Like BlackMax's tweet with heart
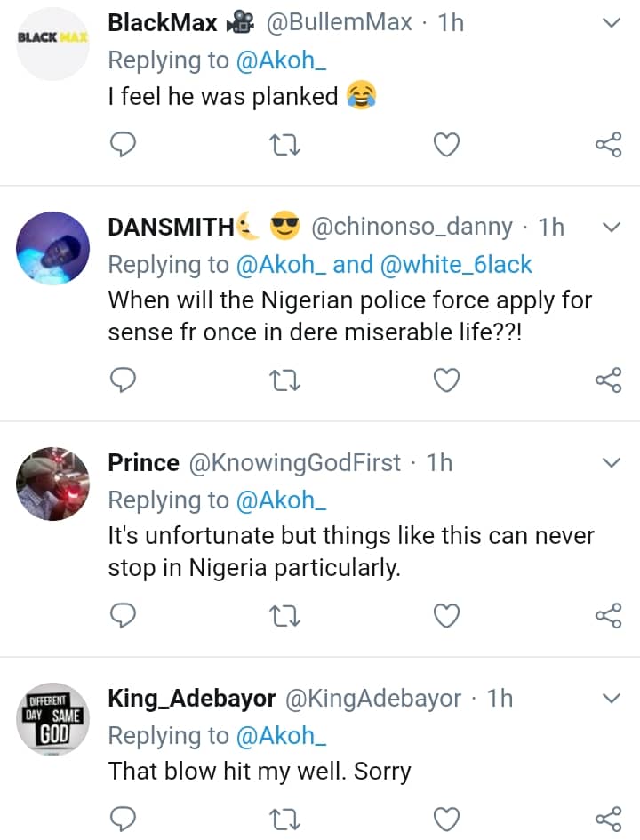This screenshot has height=840, width=640. tap(446, 145)
